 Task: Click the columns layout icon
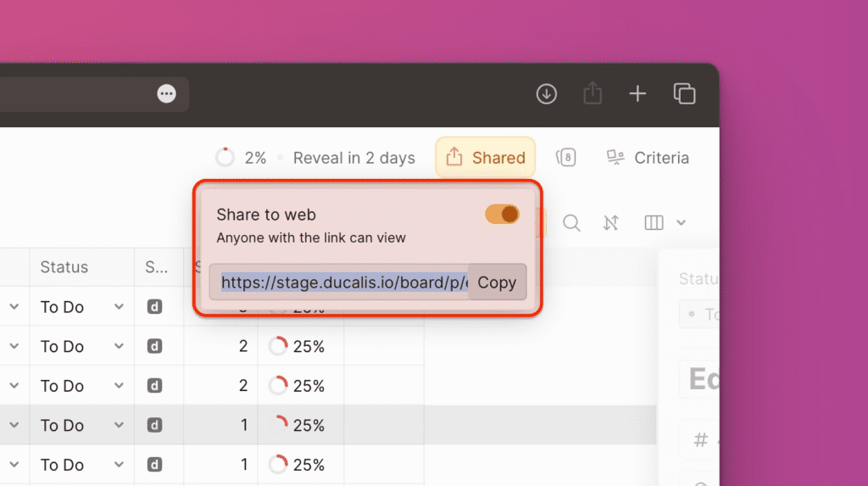click(x=654, y=223)
